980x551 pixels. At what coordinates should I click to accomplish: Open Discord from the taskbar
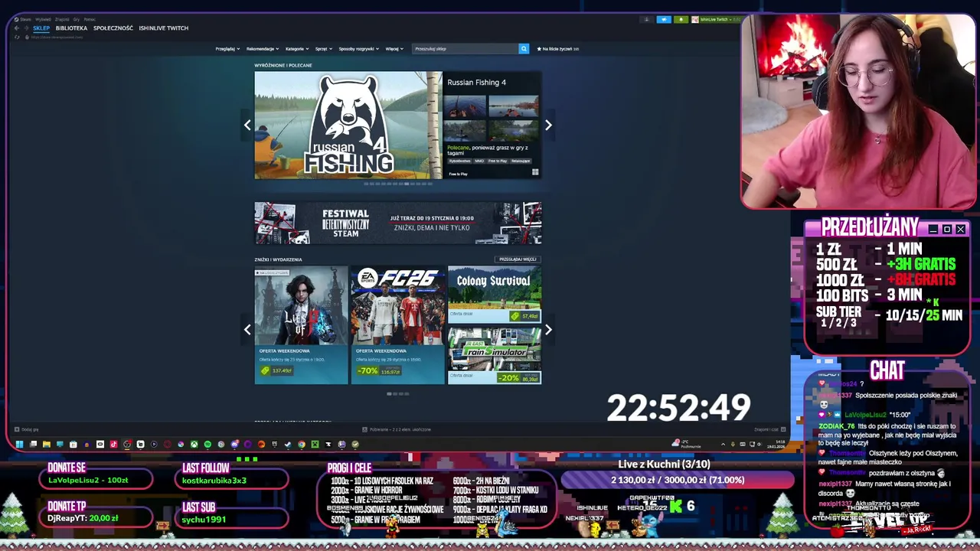235,444
